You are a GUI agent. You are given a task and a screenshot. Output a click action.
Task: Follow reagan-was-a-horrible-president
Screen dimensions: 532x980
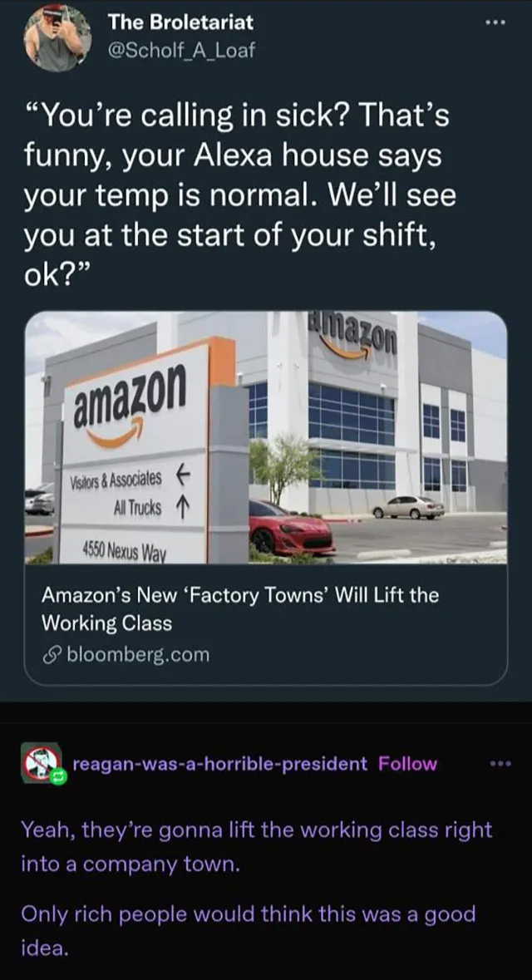tap(407, 763)
